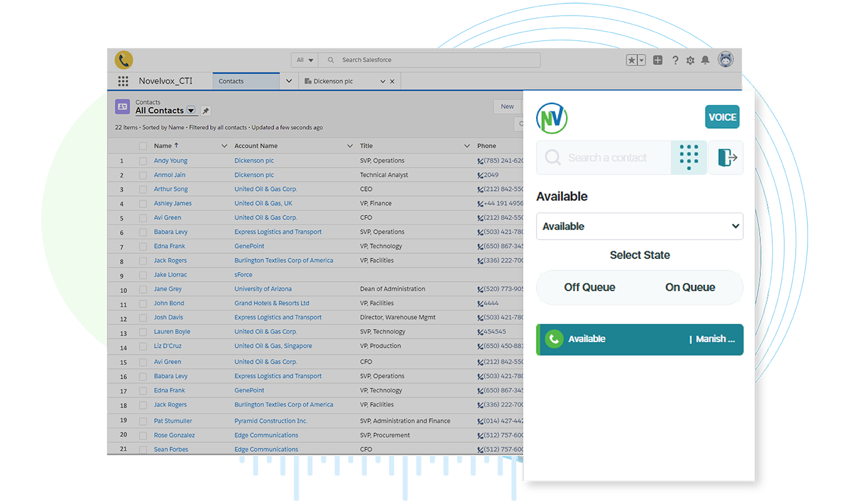
Task: Click the green phone icon on Available bar
Action: click(554, 339)
